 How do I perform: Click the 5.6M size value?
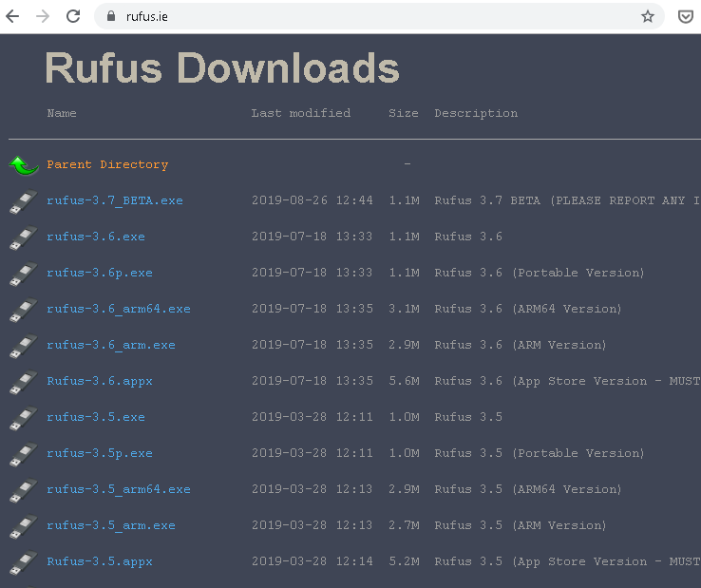[x=404, y=381]
